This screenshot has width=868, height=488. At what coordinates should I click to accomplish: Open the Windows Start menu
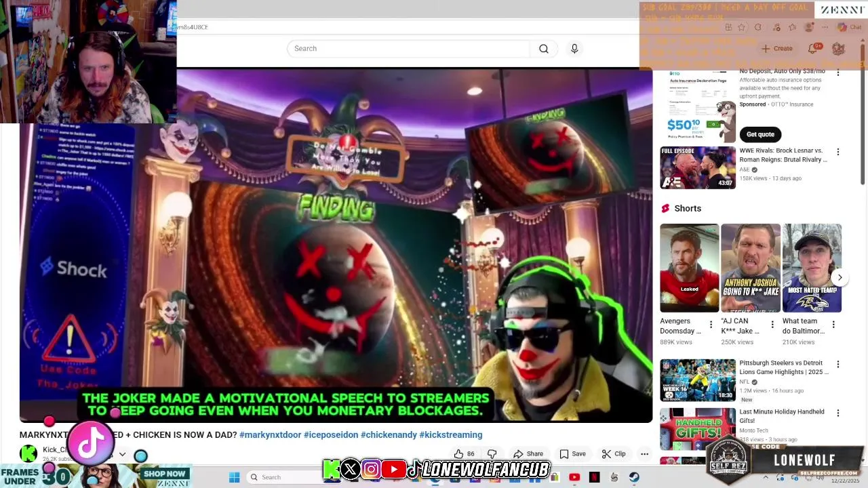(x=234, y=477)
